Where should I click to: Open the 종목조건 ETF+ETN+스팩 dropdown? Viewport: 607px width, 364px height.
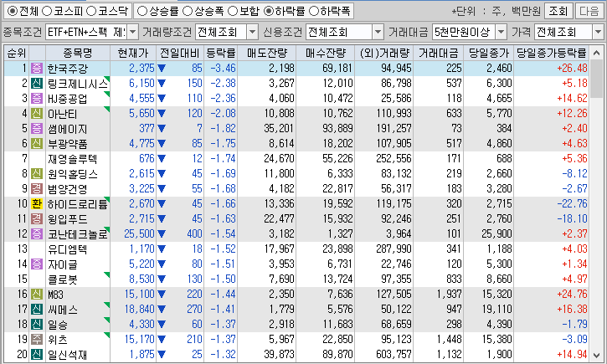tap(132, 32)
